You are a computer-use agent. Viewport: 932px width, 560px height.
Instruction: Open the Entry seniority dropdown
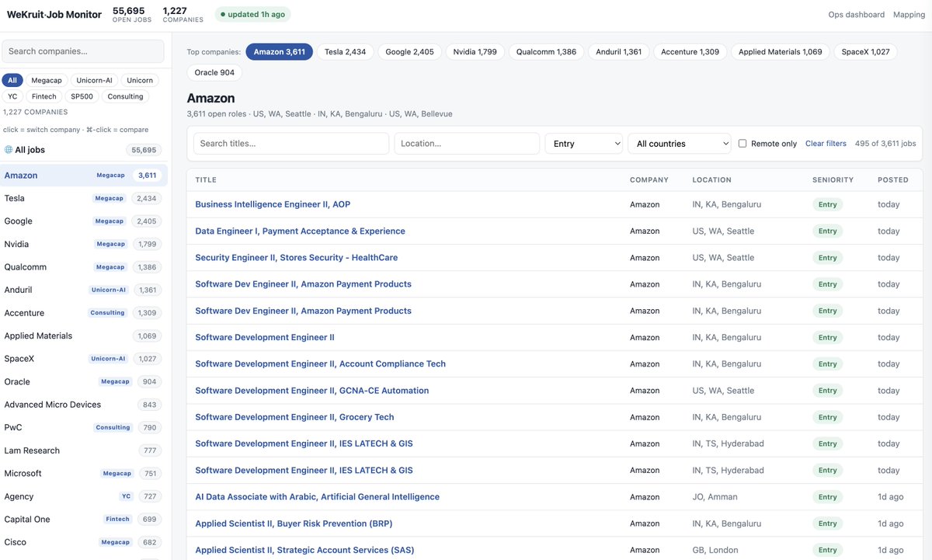[584, 144]
